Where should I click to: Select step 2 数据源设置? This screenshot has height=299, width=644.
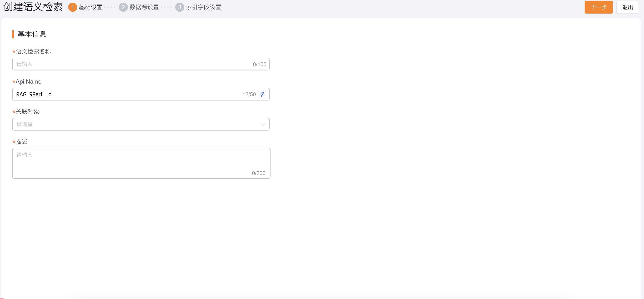pos(139,7)
